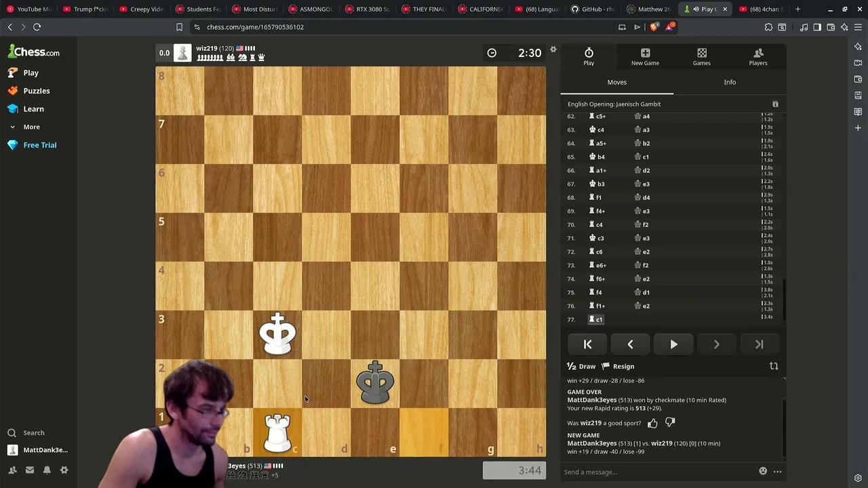Click the Resign button
This screenshot has width=868, height=488.
618,366
